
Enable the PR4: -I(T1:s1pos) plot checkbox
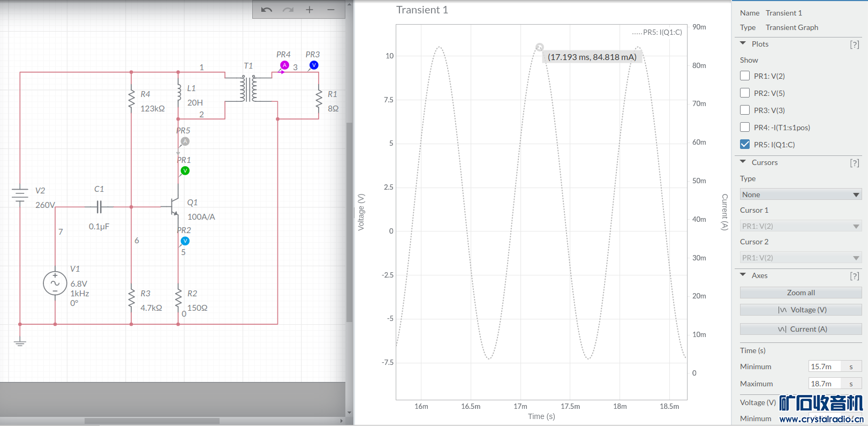[x=745, y=127]
